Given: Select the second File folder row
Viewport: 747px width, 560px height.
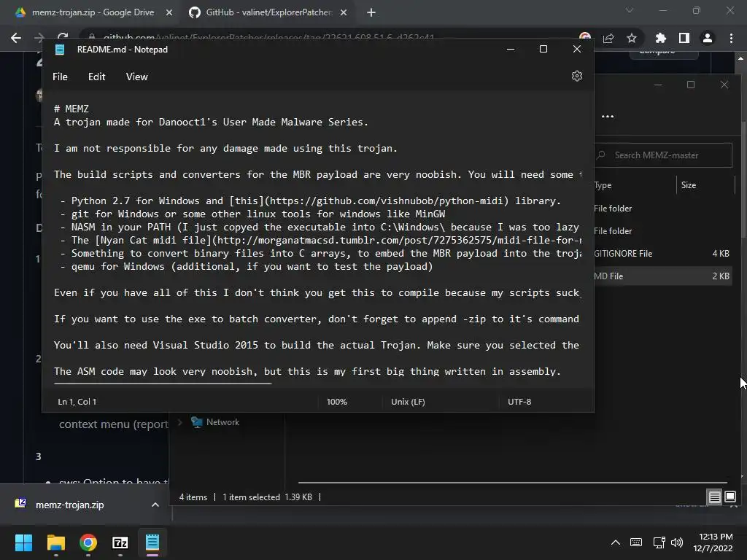Looking at the screenshot, I should (x=663, y=231).
